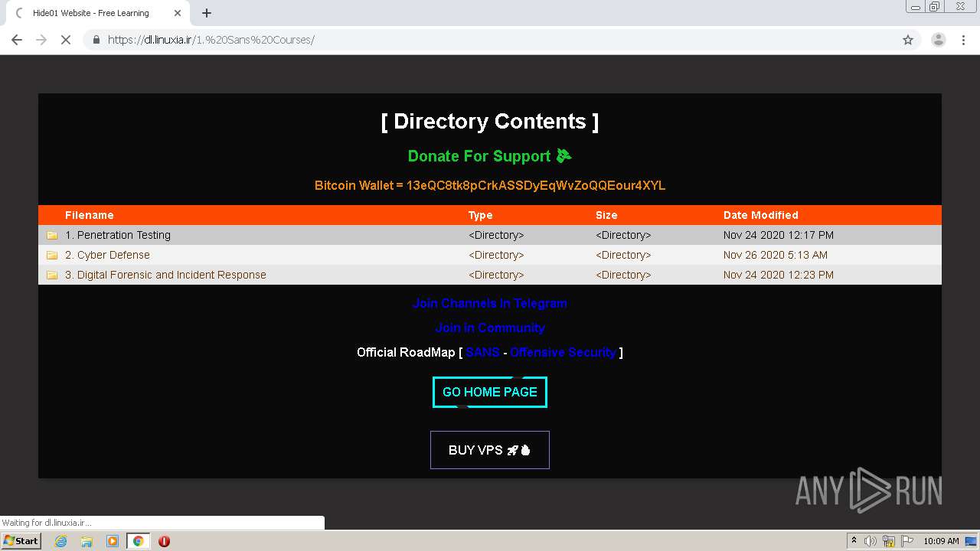Bookmark this page with the star icon

[x=908, y=40]
